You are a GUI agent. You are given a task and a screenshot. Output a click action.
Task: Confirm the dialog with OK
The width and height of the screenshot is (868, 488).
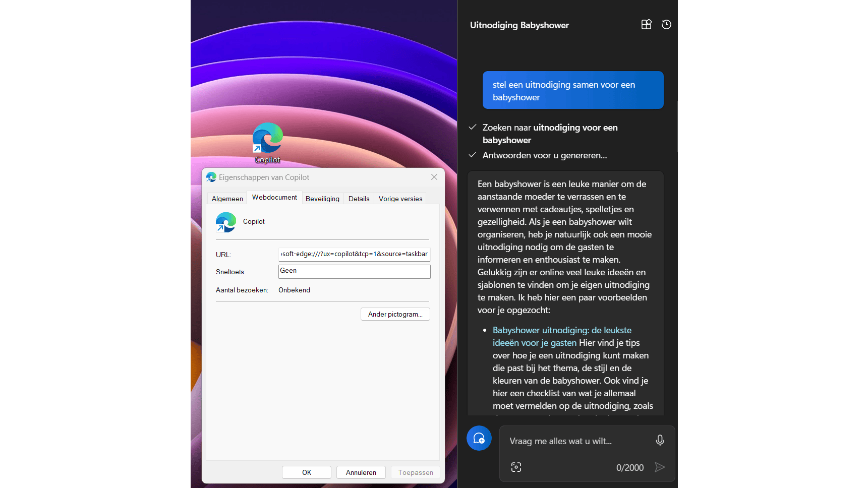point(307,472)
